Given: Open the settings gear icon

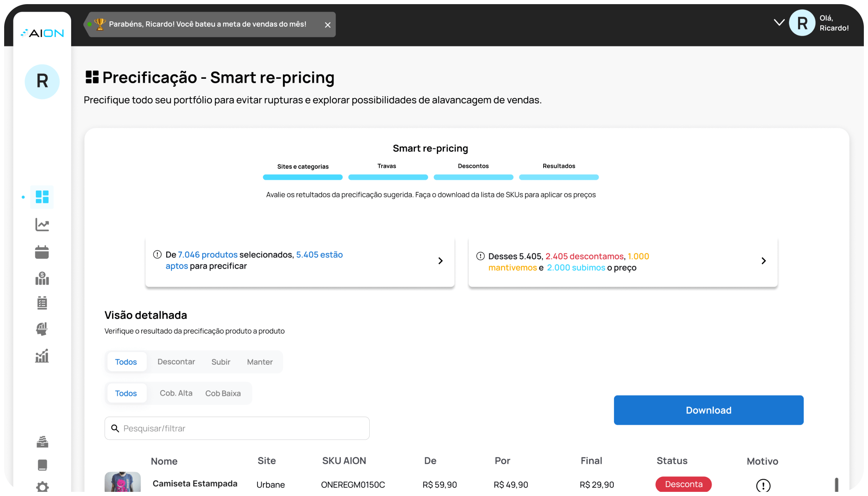Looking at the screenshot, I should (x=42, y=487).
